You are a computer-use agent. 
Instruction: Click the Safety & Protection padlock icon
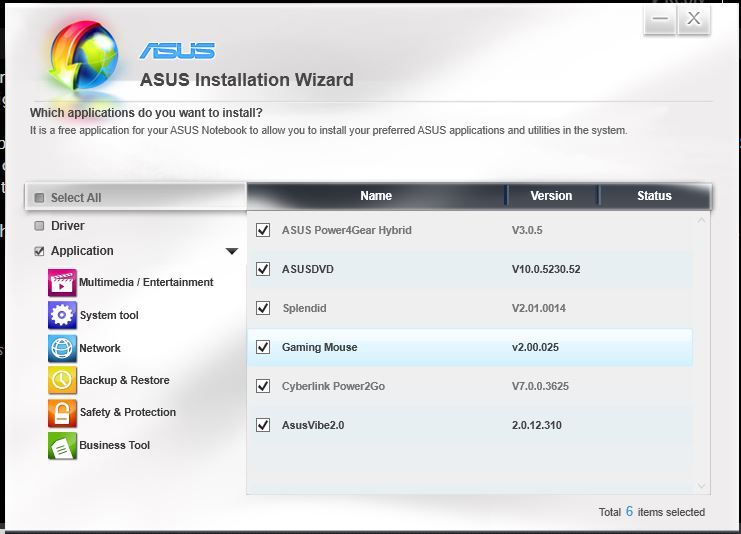[62, 413]
